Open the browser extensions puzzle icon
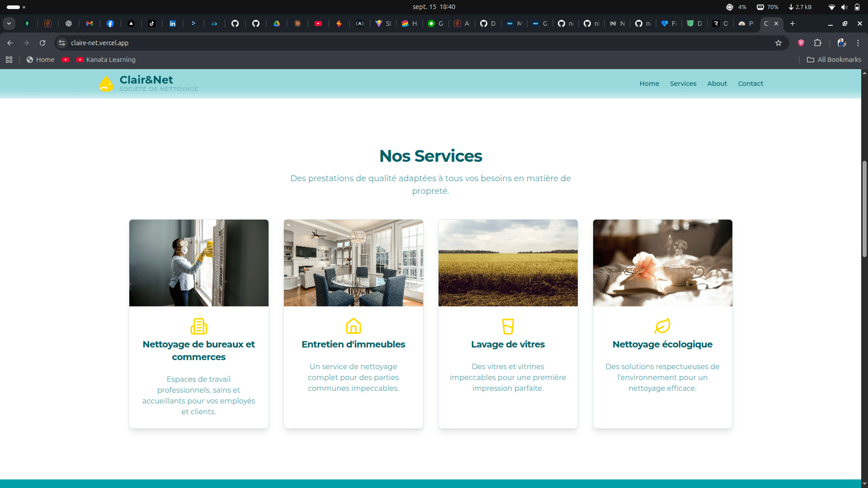Screen dimensions: 868x488 (x=817, y=43)
